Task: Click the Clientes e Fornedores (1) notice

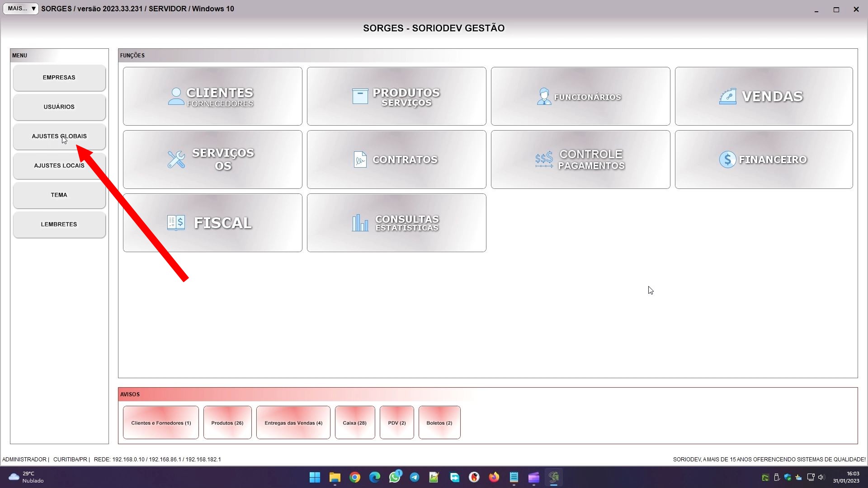Action: (x=161, y=422)
